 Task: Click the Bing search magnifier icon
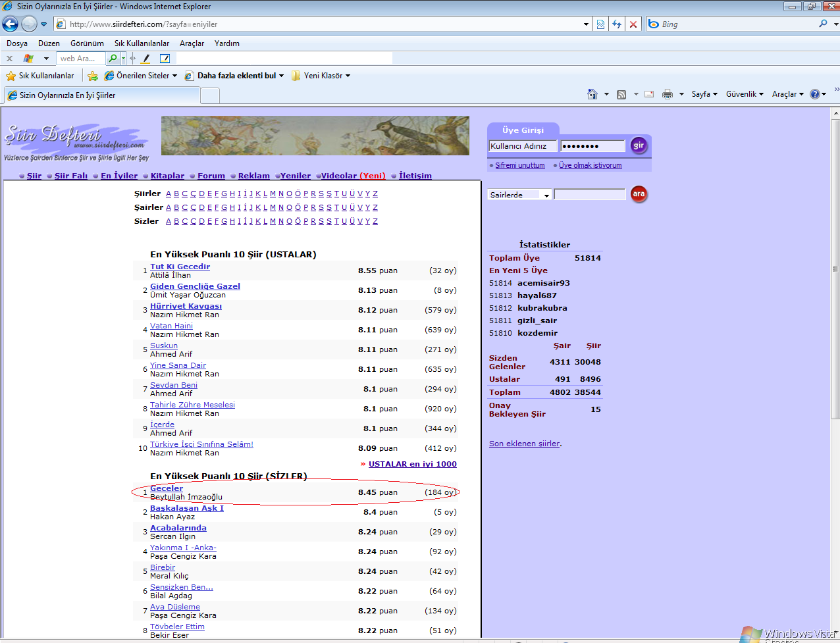823,24
